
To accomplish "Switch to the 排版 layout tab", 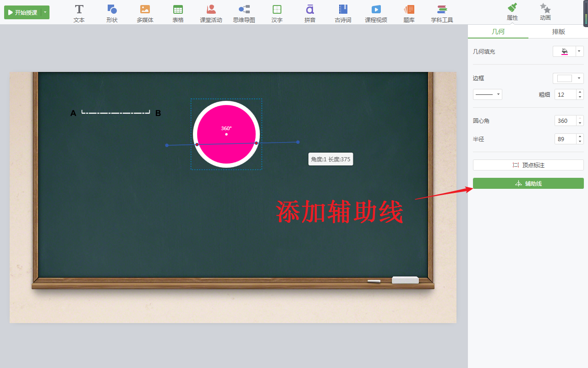I will tap(558, 32).
